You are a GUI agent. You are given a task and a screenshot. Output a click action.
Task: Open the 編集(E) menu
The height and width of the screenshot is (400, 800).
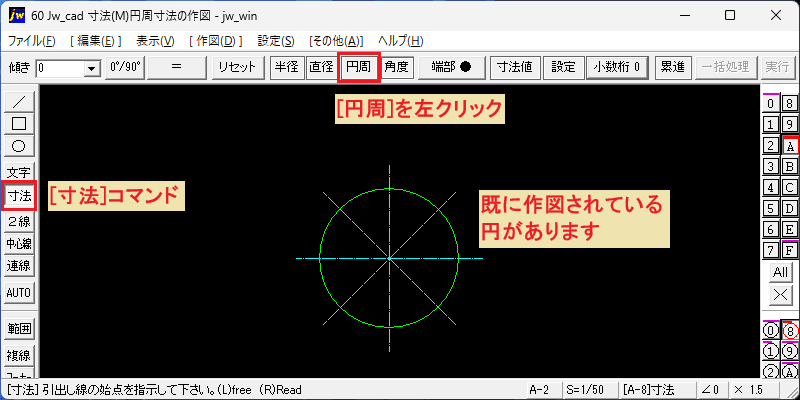[95, 41]
